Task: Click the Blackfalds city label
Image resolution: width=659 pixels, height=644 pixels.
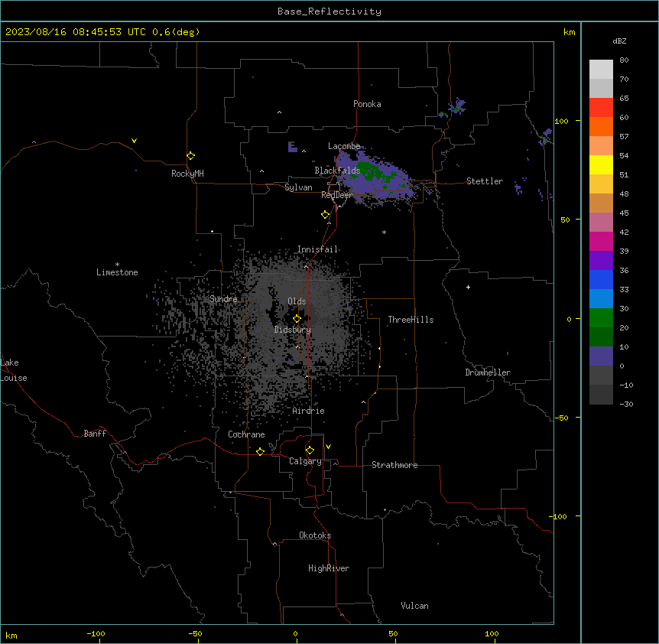Action: point(337,171)
